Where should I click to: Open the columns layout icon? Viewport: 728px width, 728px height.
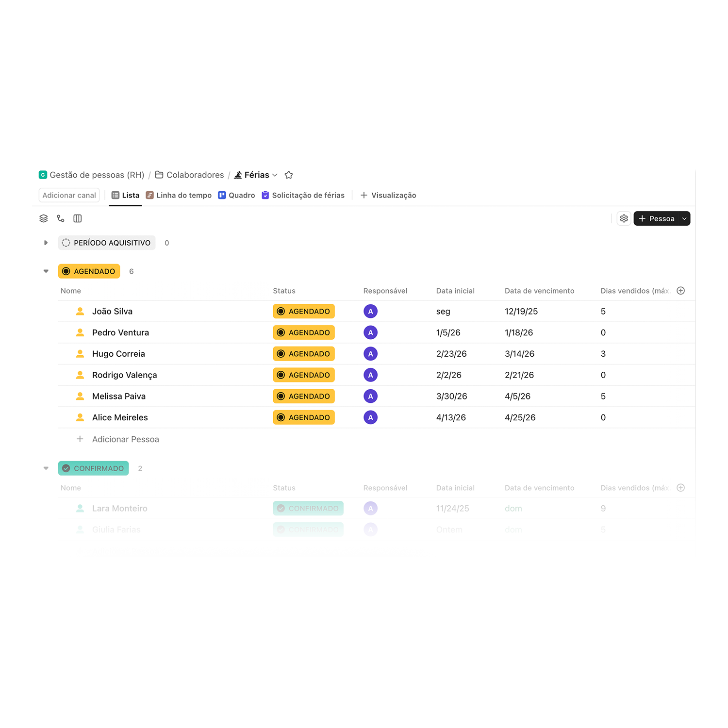[78, 218]
